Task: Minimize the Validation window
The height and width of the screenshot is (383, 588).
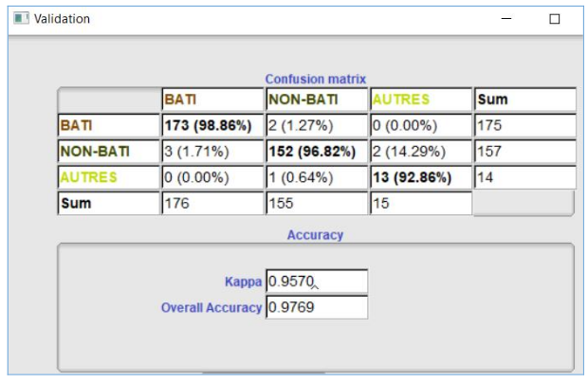Action: [x=508, y=19]
